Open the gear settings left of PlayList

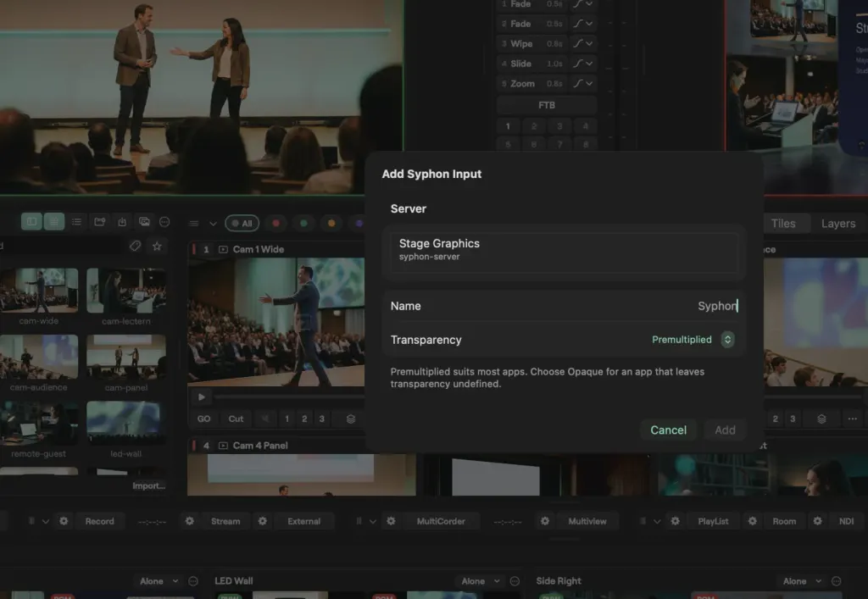point(675,521)
